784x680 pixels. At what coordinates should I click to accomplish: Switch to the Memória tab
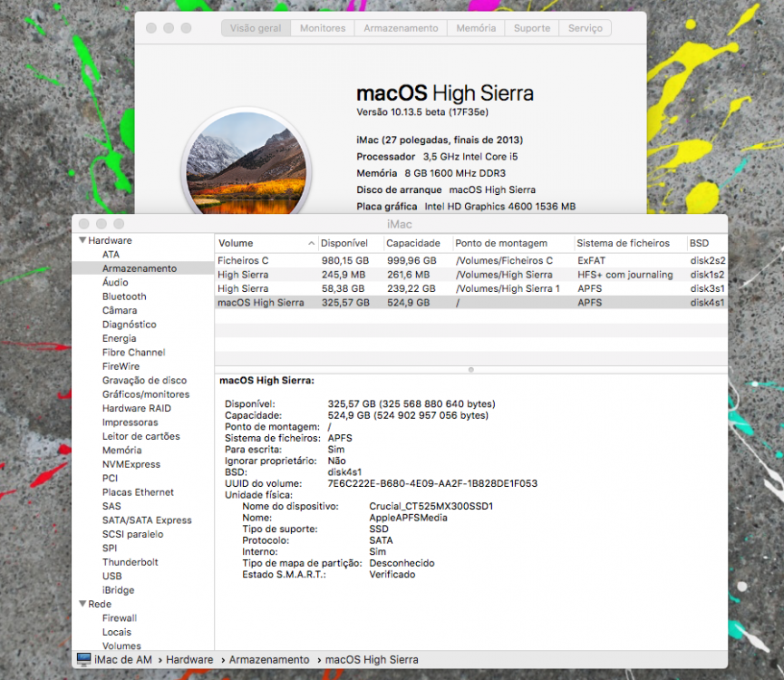coord(476,28)
